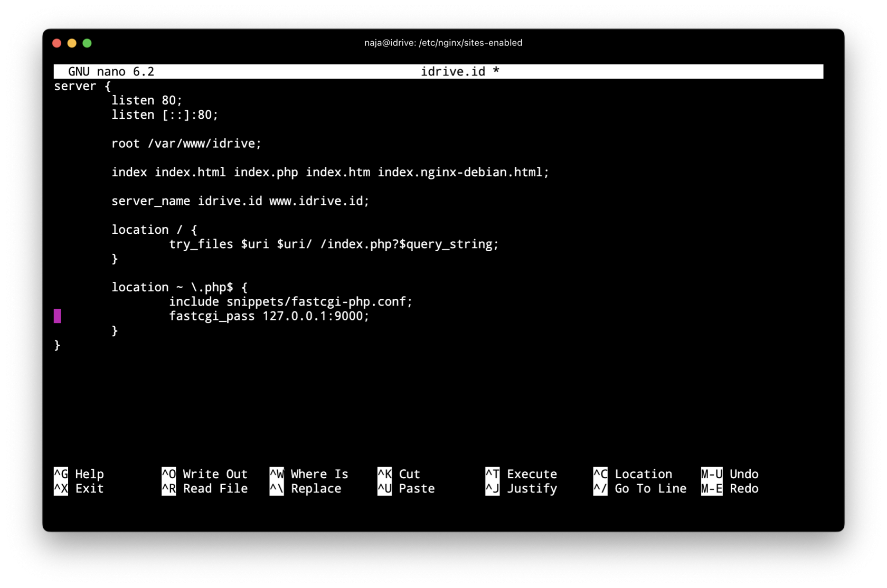Click 'www.idrive.id;' in server_name line
Viewport: 887px width, 588px height.
coord(319,201)
